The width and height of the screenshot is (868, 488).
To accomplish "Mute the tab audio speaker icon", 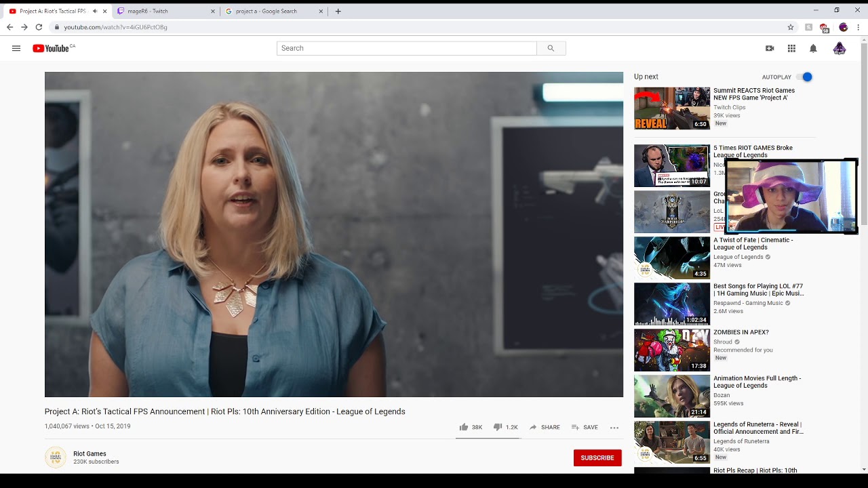I will click(94, 12).
